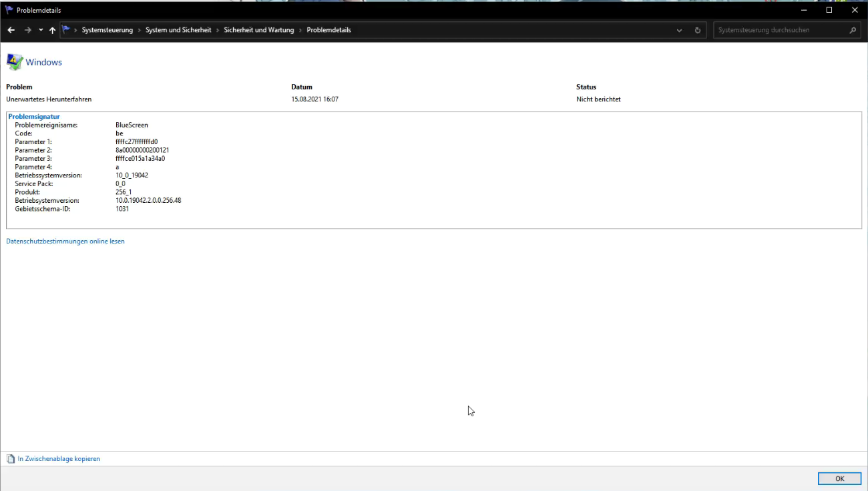Screen dimensions: 868x491
Task: Click Problemsignatur group heading
Action: [x=34, y=117]
